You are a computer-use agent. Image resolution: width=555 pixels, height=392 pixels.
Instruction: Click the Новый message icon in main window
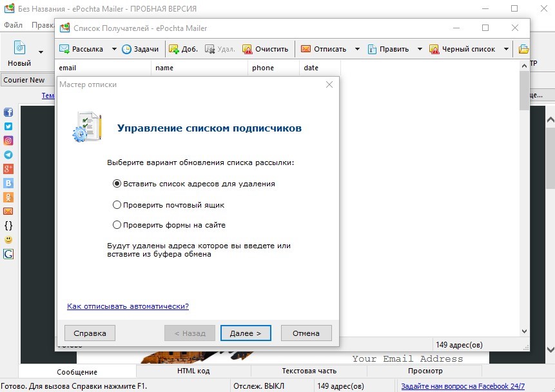pos(19,48)
